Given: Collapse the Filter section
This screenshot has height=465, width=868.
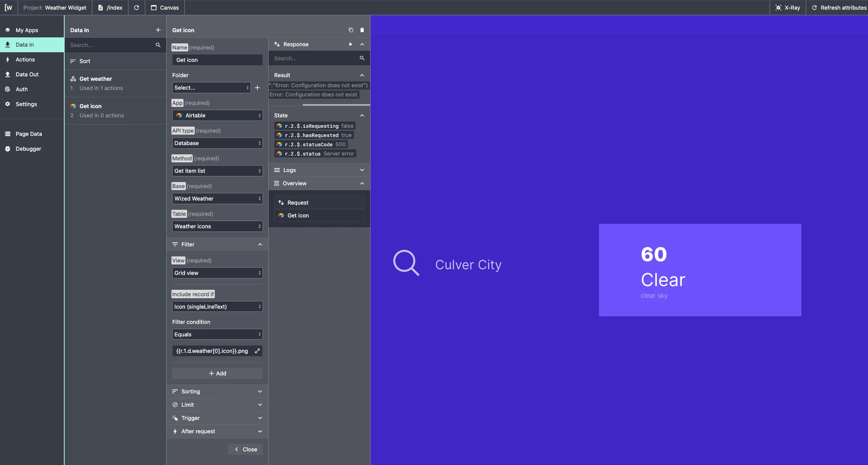Looking at the screenshot, I should coord(260,244).
